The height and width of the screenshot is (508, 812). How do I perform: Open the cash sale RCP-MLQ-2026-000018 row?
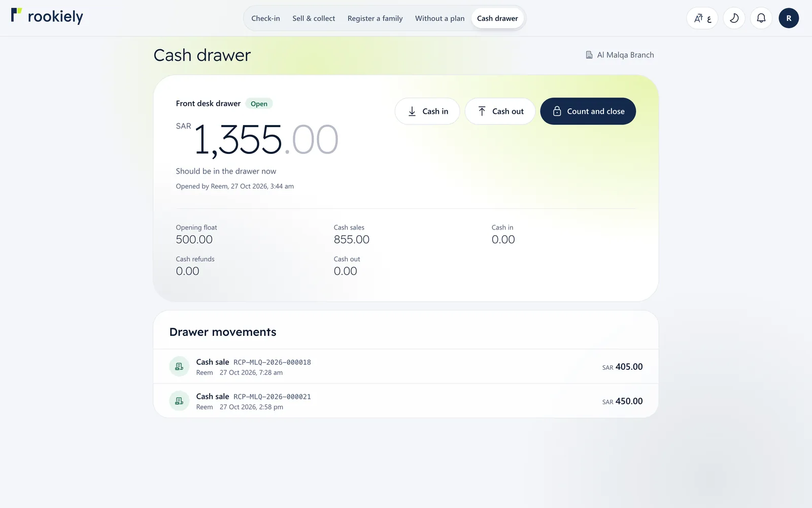click(x=406, y=366)
